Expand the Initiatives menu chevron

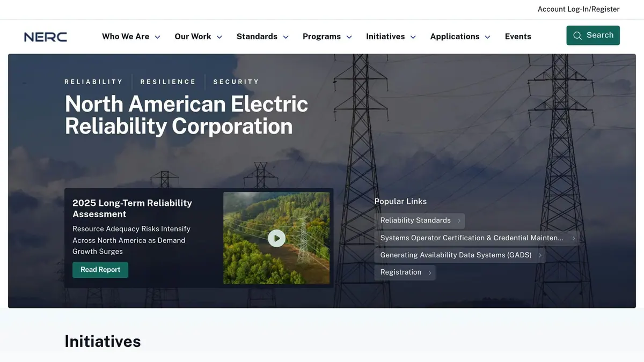[413, 37]
